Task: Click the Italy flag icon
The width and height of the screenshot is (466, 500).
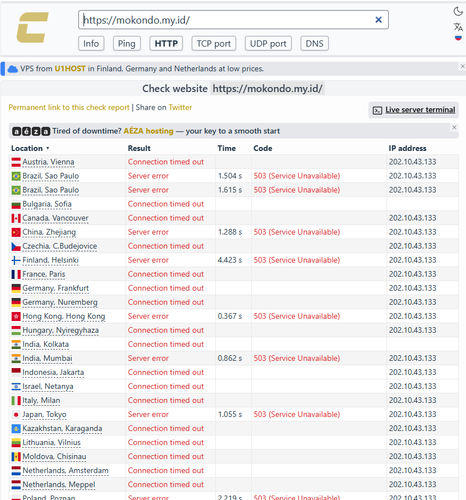Action: click(x=16, y=400)
